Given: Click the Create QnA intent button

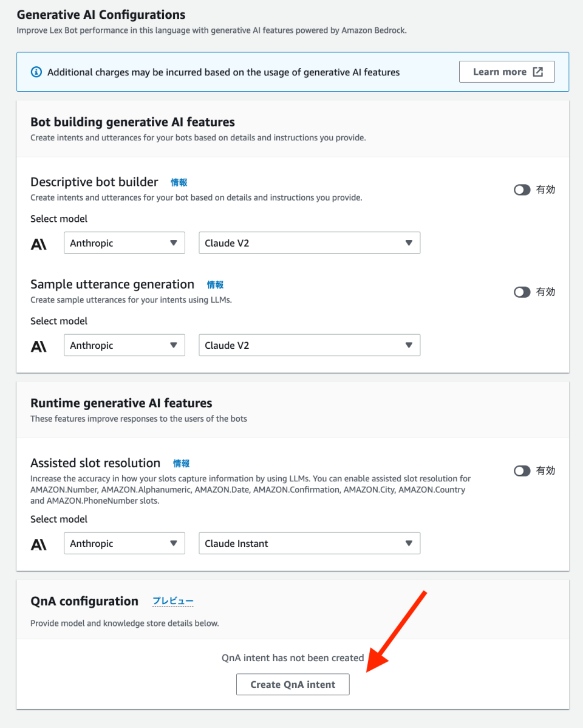Looking at the screenshot, I should tap(293, 684).
